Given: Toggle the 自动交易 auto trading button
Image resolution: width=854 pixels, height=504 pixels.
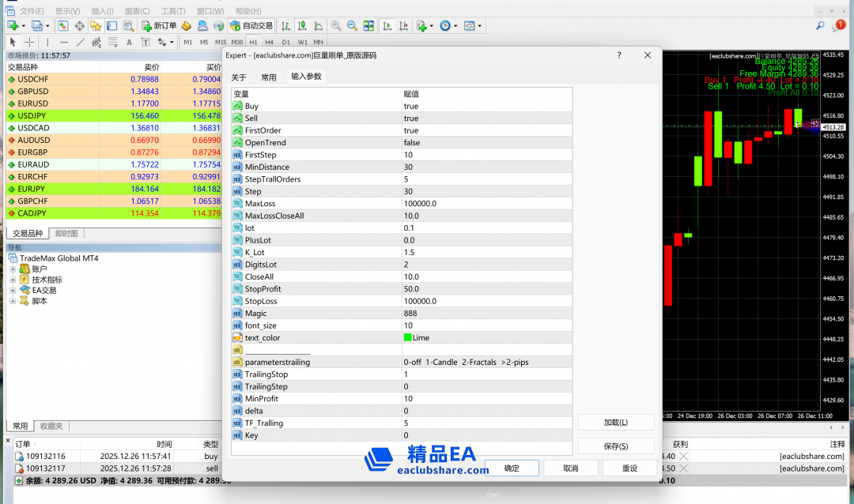Looking at the screenshot, I should (x=251, y=25).
